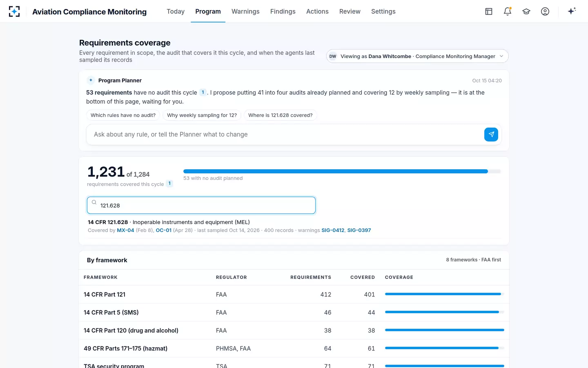Select '14 CFR Part 120 (drug and alcohol)' row
The height and width of the screenshot is (368, 588).
click(294, 330)
